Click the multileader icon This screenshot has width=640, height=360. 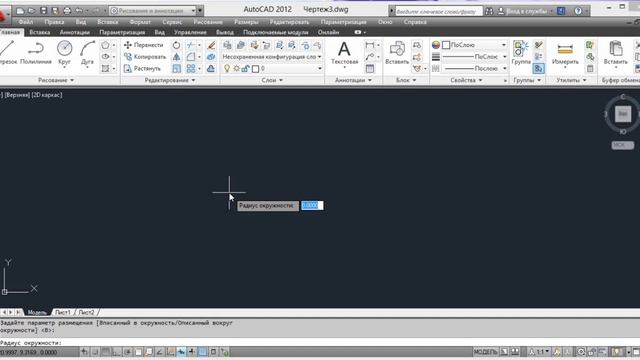(370, 57)
